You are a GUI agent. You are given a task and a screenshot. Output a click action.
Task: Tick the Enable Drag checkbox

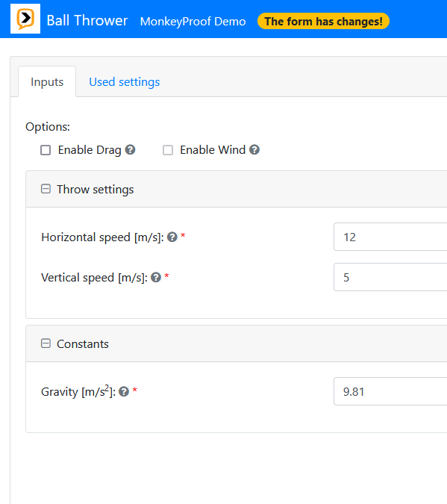pos(46,150)
